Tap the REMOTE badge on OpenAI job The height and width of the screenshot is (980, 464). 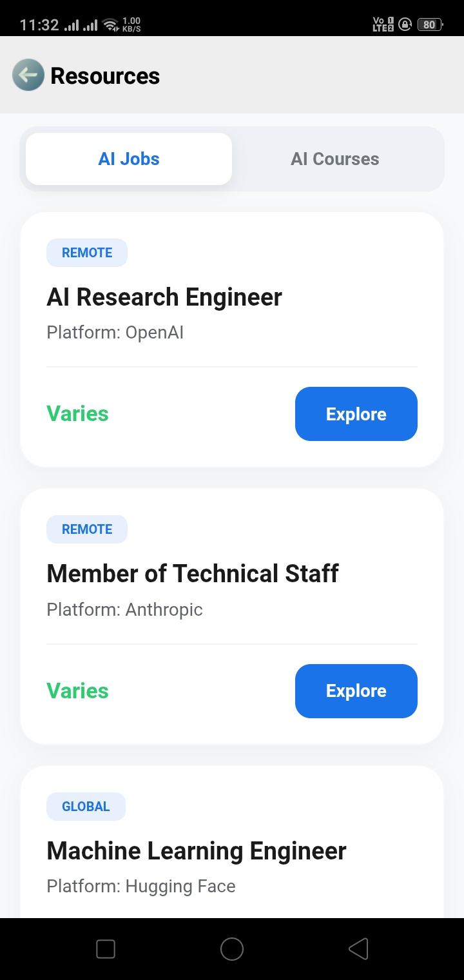click(87, 253)
